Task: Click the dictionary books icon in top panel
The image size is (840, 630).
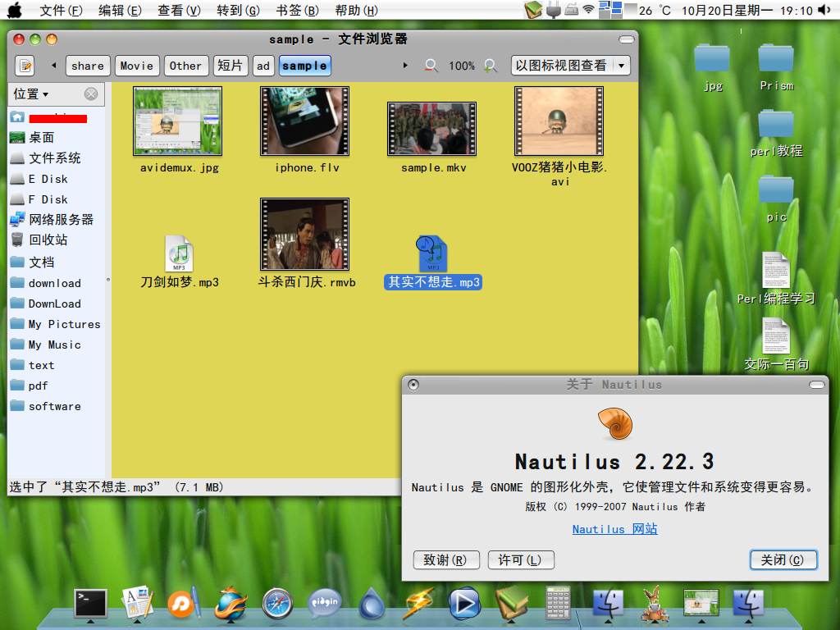Action: 533,10
